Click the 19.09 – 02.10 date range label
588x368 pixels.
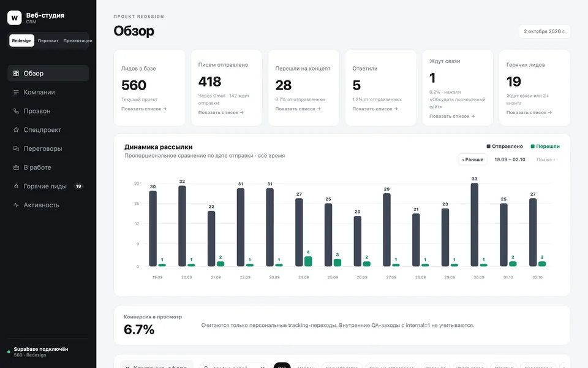510,159
